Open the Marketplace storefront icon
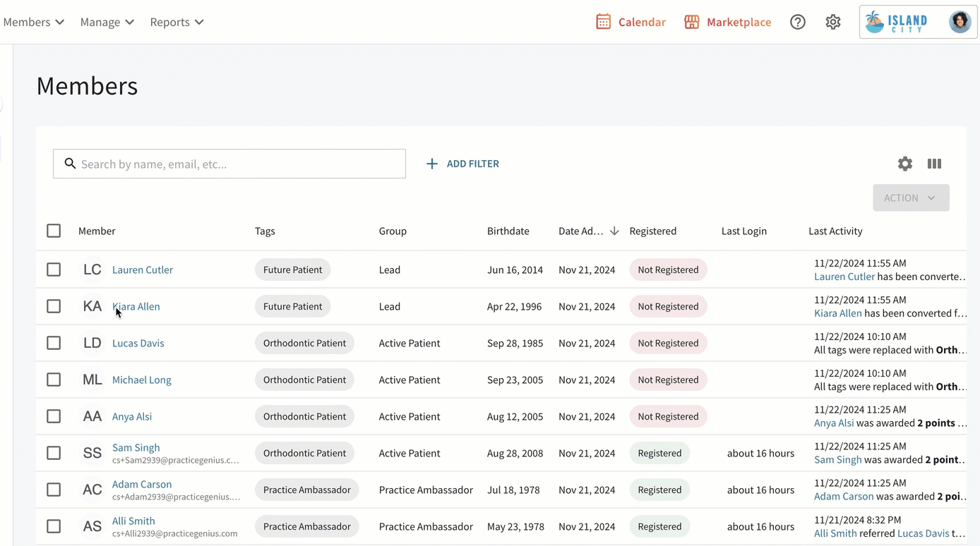 (692, 22)
